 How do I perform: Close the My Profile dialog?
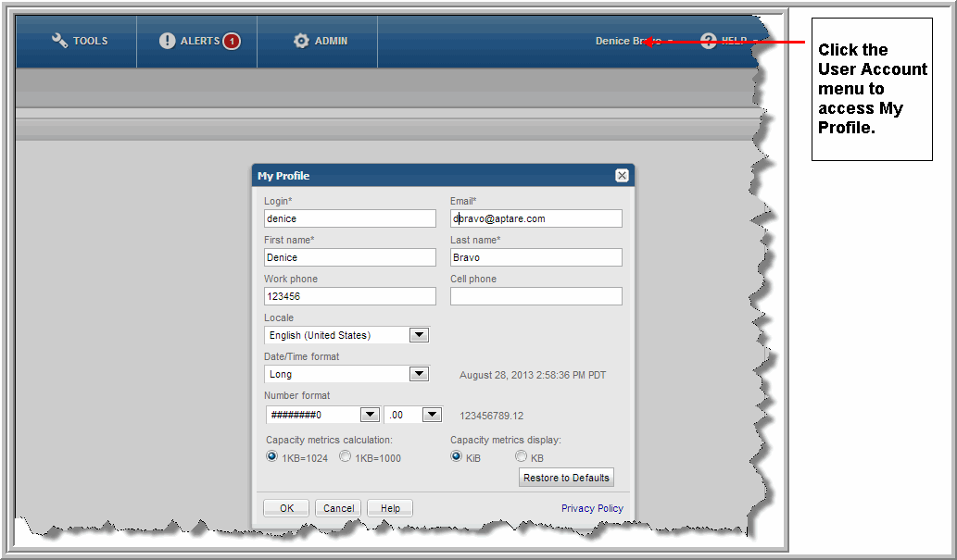(x=622, y=176)
